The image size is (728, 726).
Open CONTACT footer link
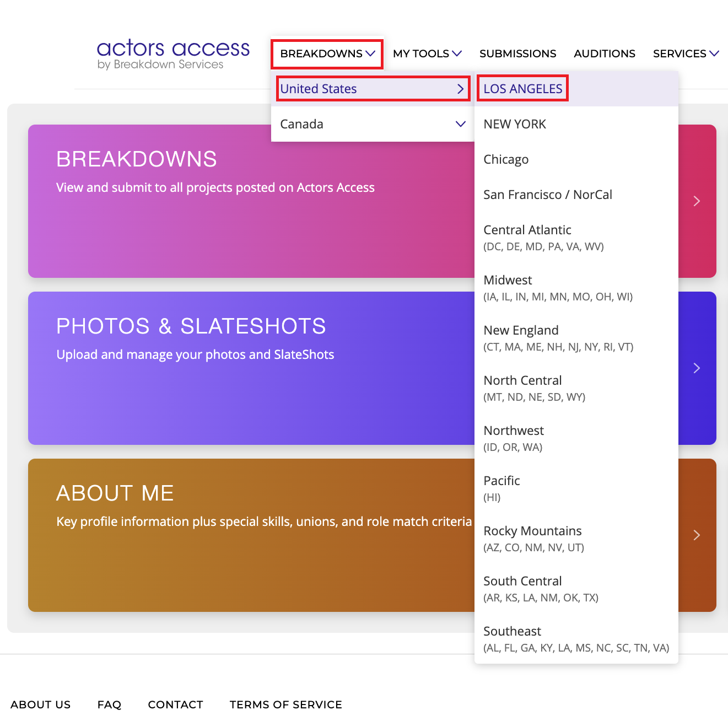coord(175,705)
